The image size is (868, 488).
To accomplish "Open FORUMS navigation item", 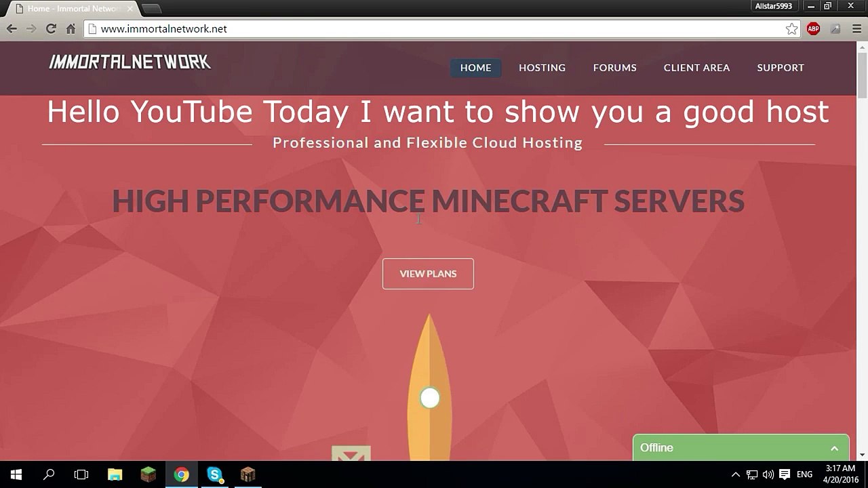I will coord(614,68).
